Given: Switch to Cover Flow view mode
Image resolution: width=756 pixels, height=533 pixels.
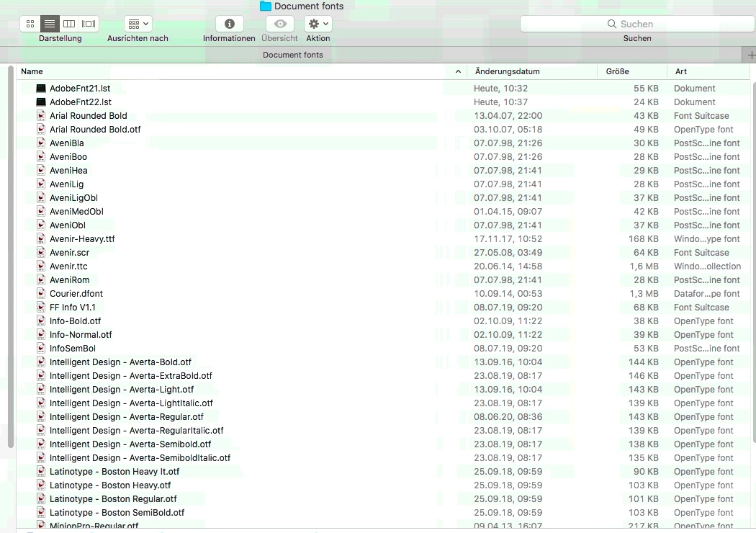Looking at the screenshot, I should coord(89,24).
